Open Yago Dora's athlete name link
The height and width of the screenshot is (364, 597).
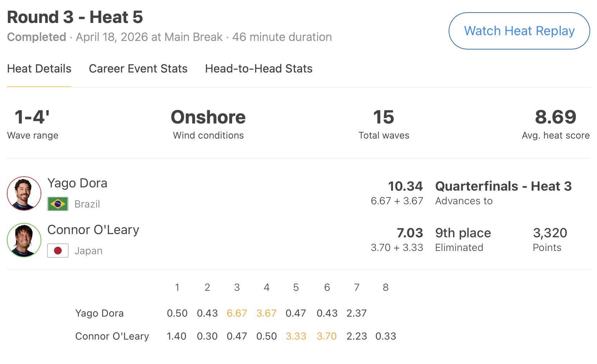(77, 183)
